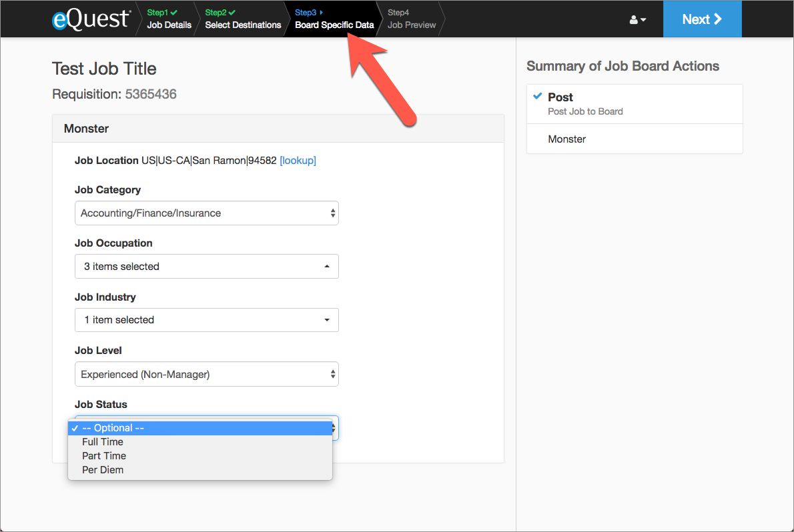Open the Step3 Board Specific Data tab
Viewport: 794px width, 532px height.
[334, 19]
